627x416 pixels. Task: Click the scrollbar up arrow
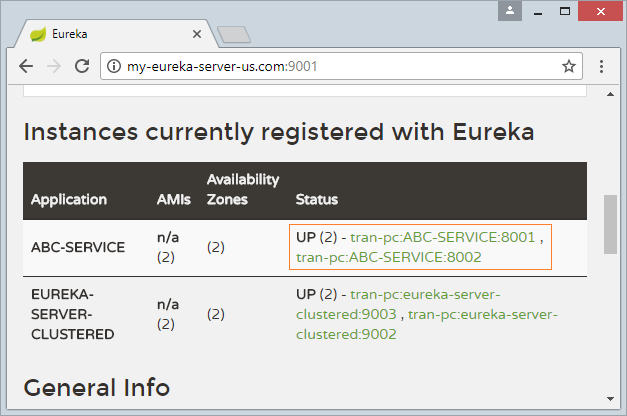click(x=610, y=94)
